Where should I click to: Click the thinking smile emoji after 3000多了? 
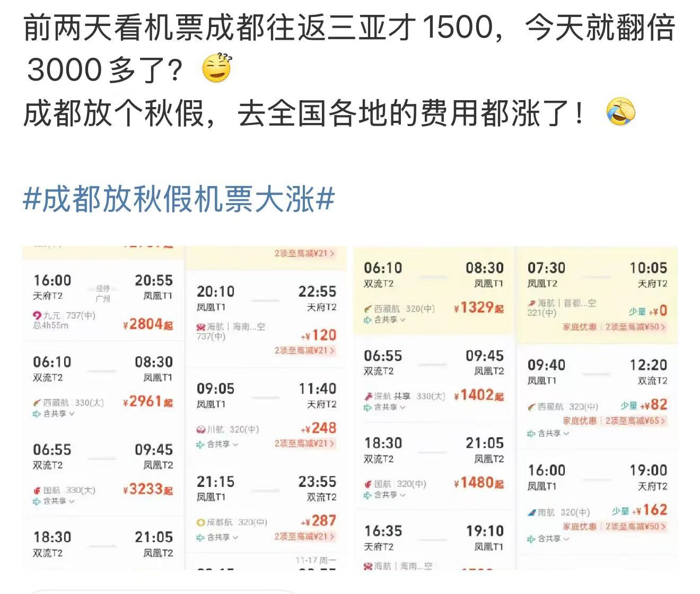pos(217,68)
